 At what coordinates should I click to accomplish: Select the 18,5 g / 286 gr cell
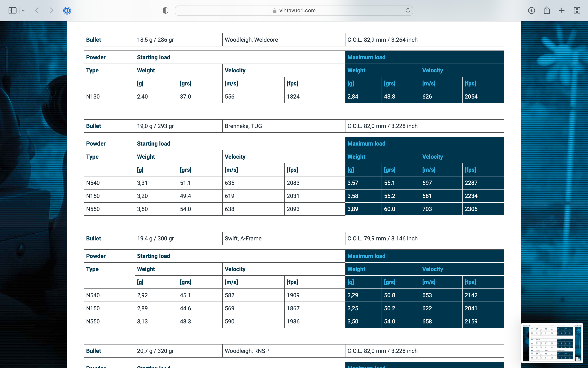point(179,40)
